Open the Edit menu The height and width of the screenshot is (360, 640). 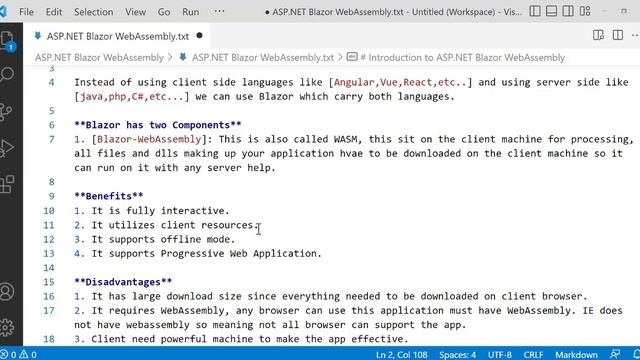tap(54, 12)
